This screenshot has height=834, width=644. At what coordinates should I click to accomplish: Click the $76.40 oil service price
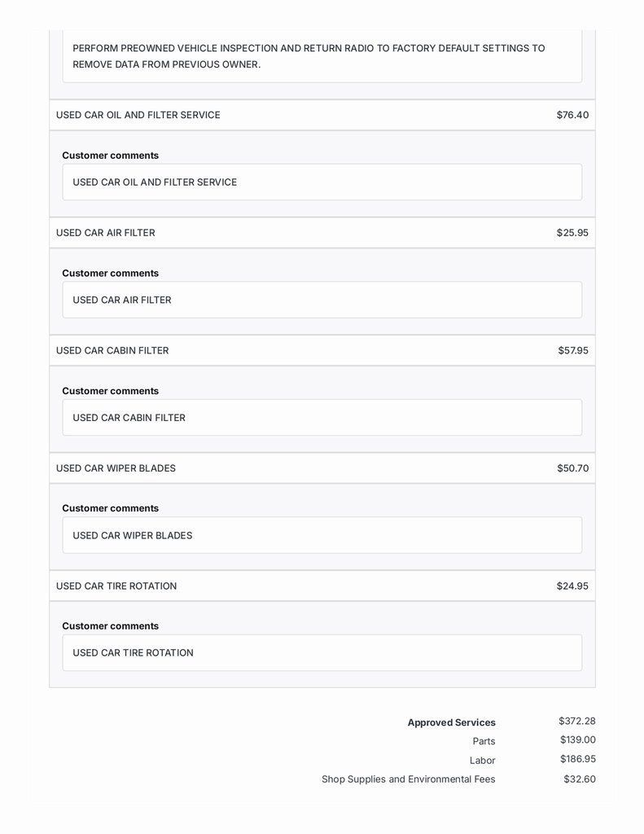point(572,115)
